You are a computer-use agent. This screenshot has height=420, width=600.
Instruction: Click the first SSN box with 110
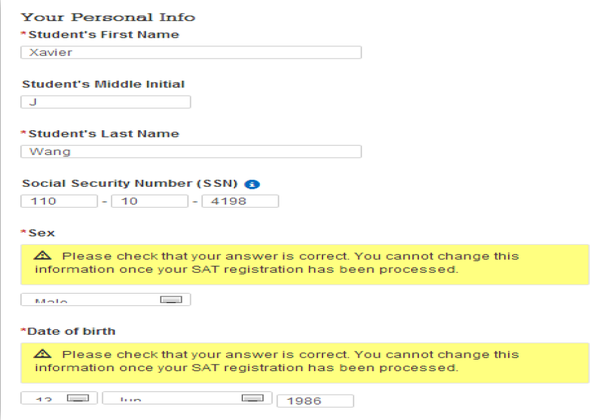pyautogui.click(x=59, y=201)
